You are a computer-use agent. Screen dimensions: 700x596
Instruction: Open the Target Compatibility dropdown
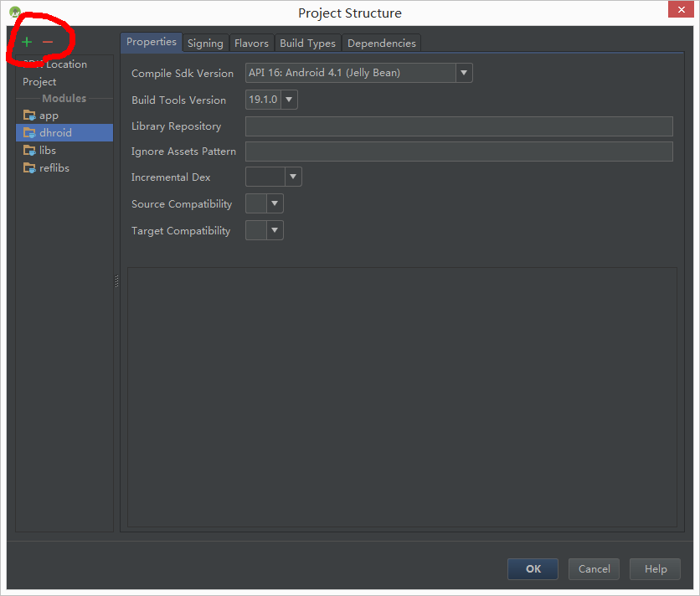(275, 231)
